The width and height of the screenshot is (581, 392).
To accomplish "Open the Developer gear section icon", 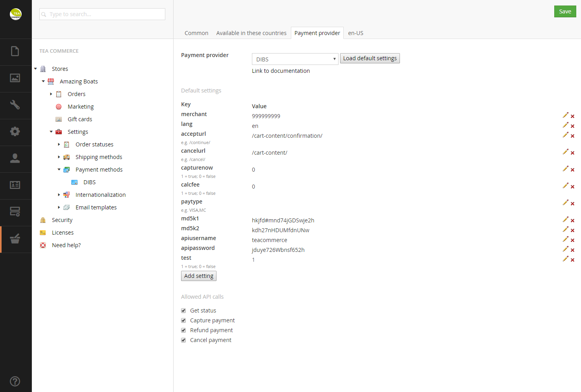I will pos(15,132).
